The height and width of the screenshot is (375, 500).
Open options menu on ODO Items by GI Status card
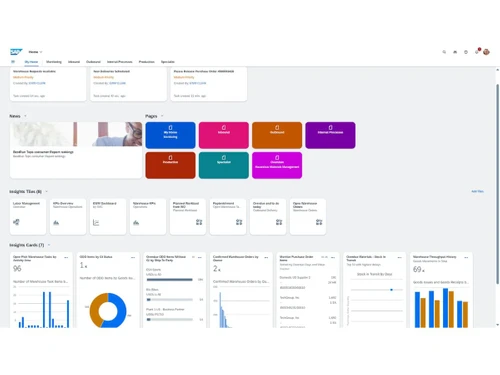(133, 257)
